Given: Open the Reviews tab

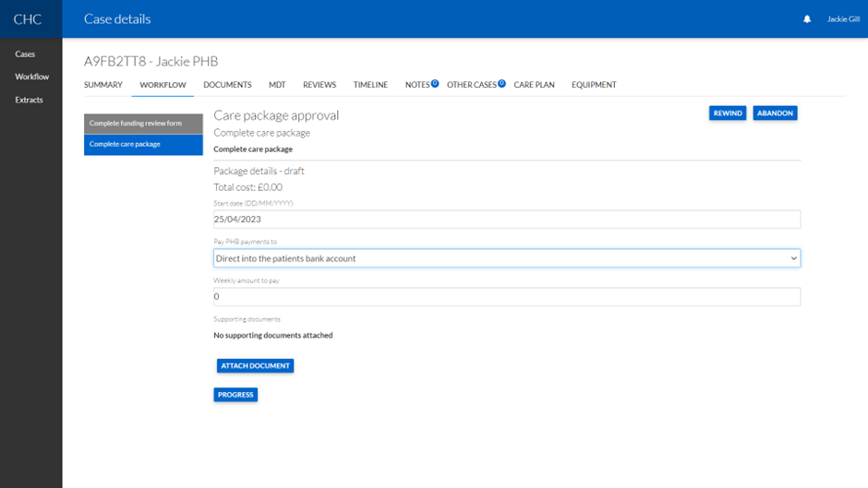Looking at the screenshot, I should [319, 85].
